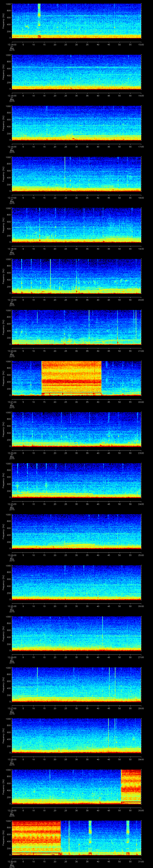Click the spectrogram panel starting at 12:24:00

click(77, 531)
